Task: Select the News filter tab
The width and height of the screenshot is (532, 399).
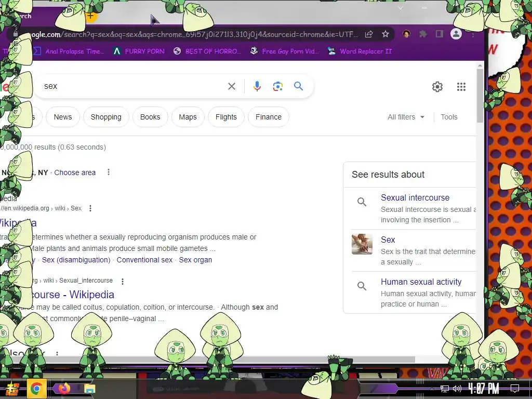Action: point(63,117)
